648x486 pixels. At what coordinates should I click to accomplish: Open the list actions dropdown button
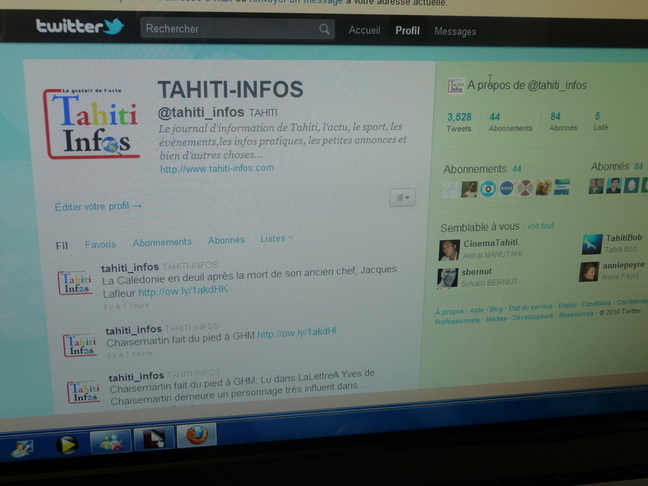pos(402,198)
